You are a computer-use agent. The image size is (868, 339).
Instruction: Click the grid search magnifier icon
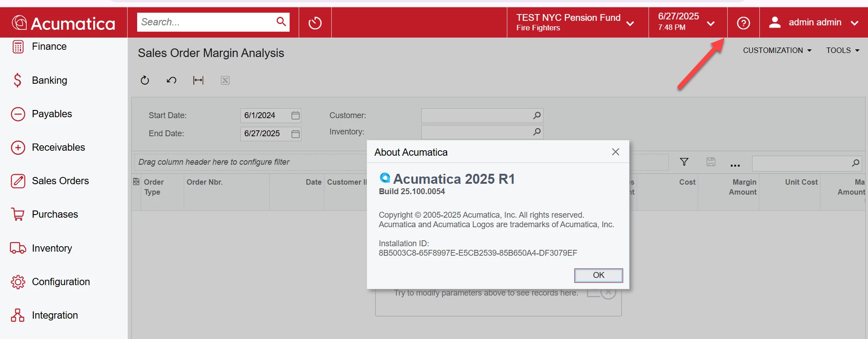pyautogui.click(x=855, y=163)
